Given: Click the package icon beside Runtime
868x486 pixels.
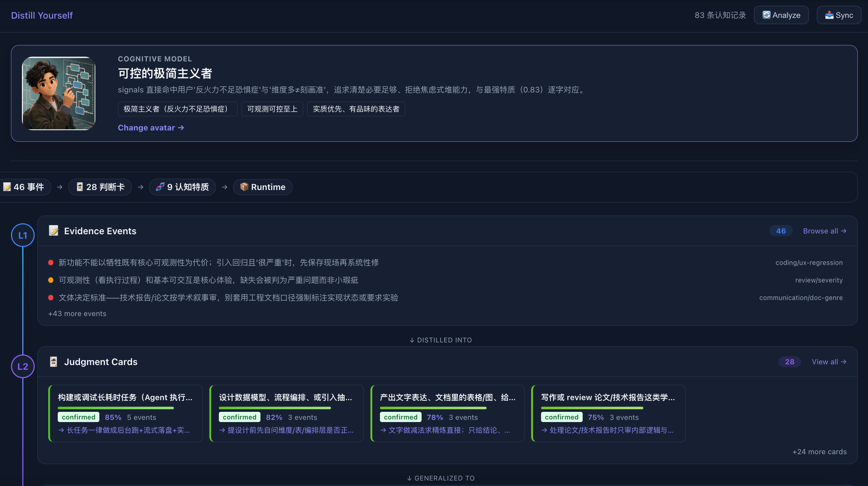Looking at the screenshot, I should 244,187.
